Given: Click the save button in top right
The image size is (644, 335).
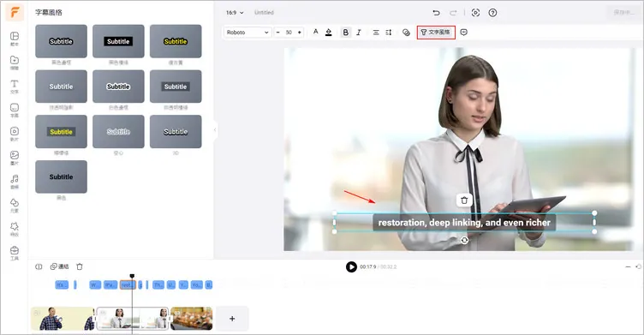Looking at the screenshot, I should (x=623, y=12).
